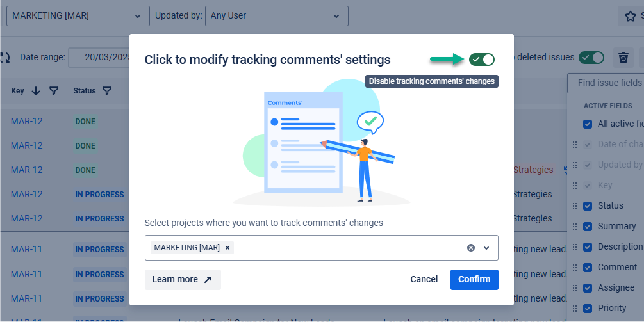Uncheck the Comment field checkbox

pyautogui.click(x=588, y=268)
